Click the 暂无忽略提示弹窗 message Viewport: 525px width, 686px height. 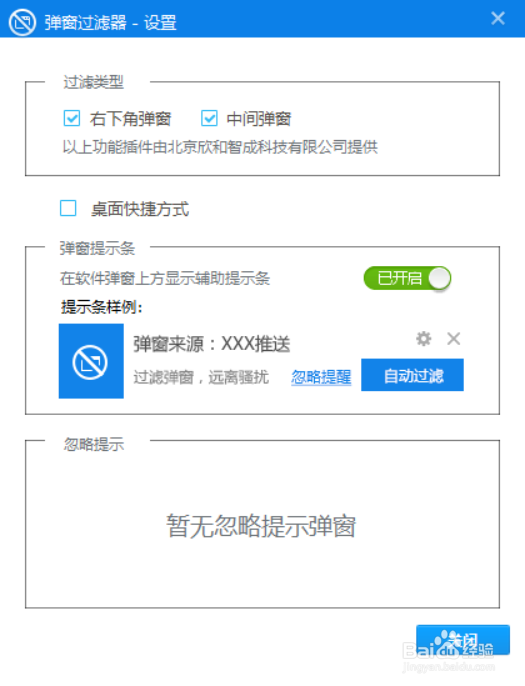click(261, 526)
